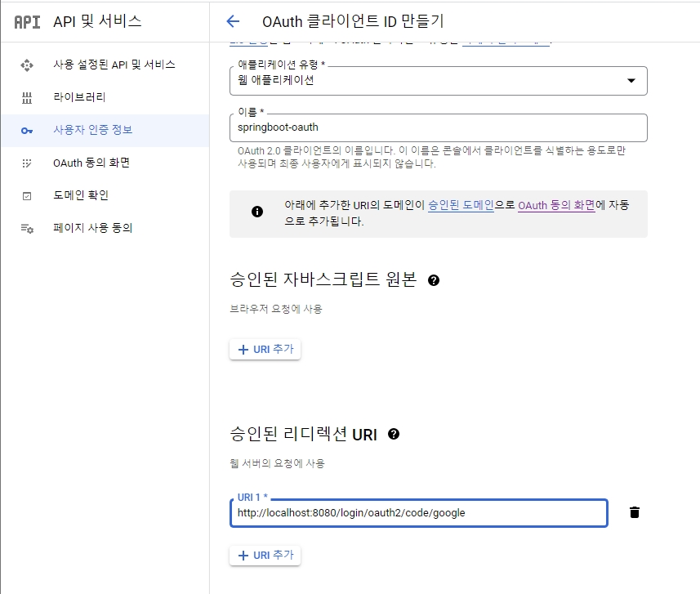Click the 사용자 인증 정보 key icon
The height and width of the screenshot is (594, 700).
point(27,131)
